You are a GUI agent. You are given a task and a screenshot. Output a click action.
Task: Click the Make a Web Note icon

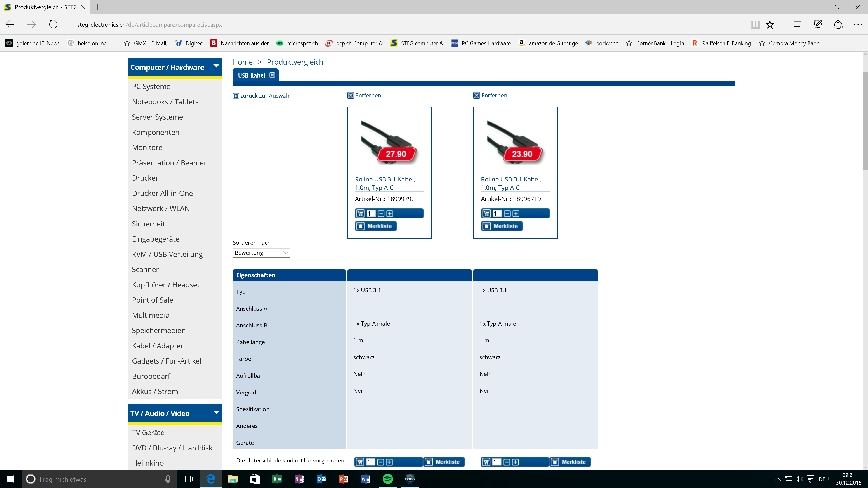[x=818, y=24]
